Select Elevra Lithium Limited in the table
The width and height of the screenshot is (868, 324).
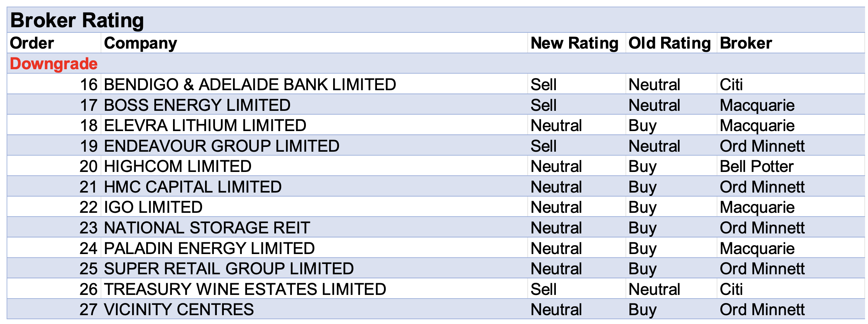click(205, 126)
